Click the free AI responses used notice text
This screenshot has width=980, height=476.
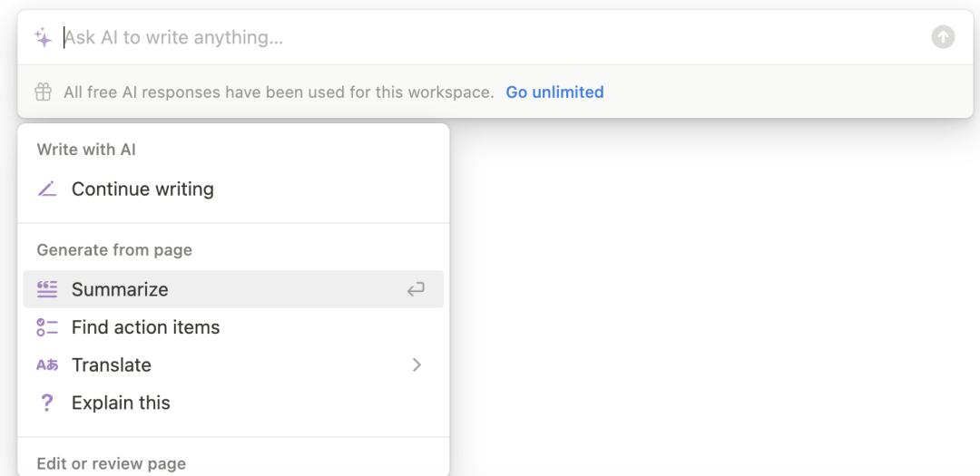(279, 92)
